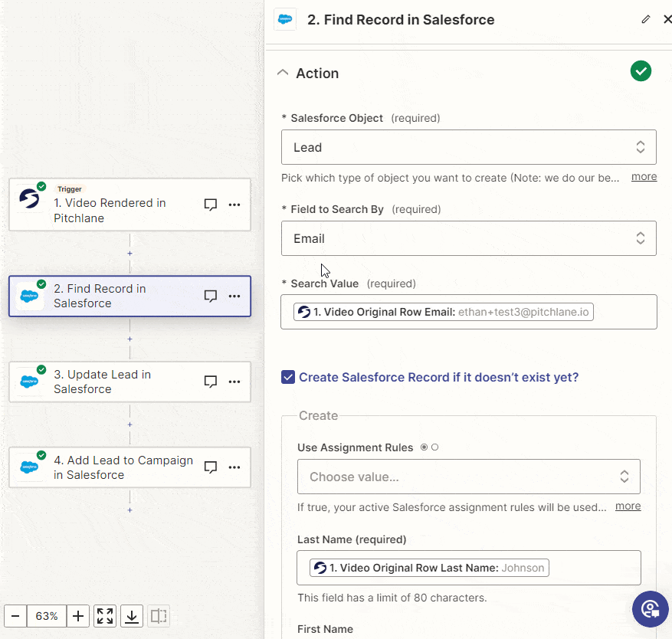
Task: Open options menu for Find Record in Salesforce step
Action: tap(234, 296)
